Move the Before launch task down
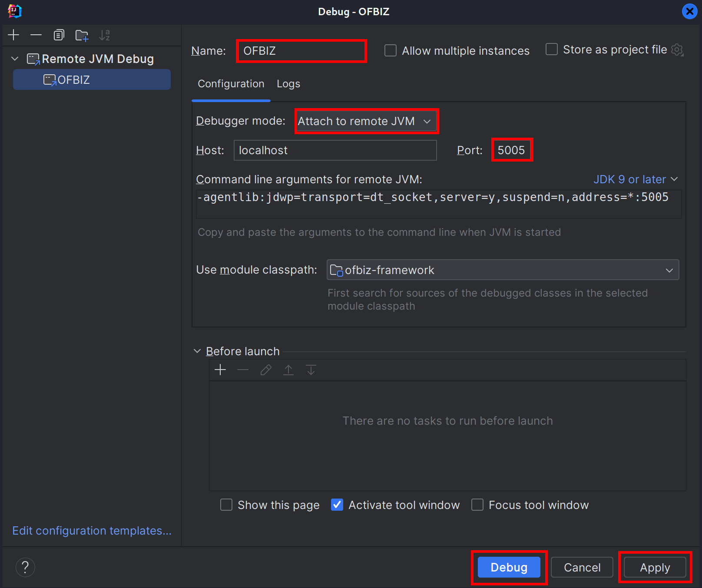702x588 pixels. point(311,370)
